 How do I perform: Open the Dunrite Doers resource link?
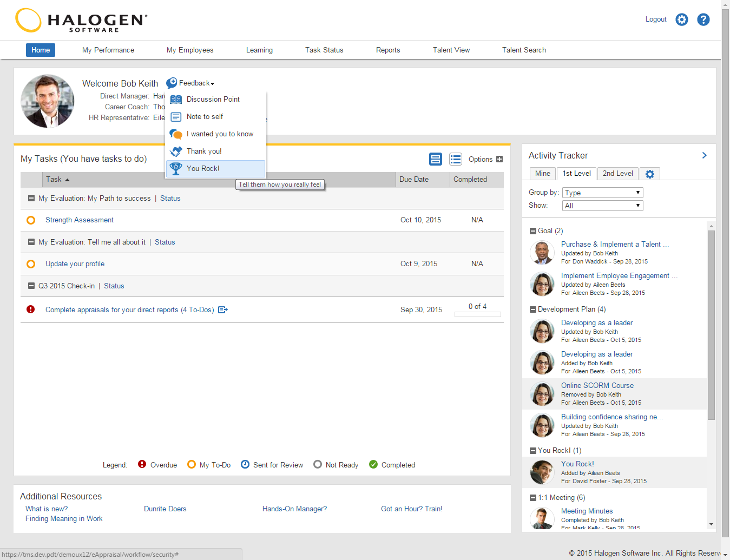click(165, 509)
